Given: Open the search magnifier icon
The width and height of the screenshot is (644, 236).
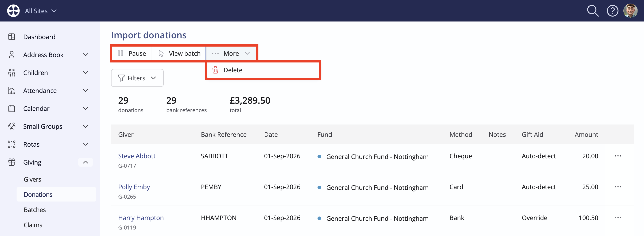Looking at the screenshot, I should 592,11.
